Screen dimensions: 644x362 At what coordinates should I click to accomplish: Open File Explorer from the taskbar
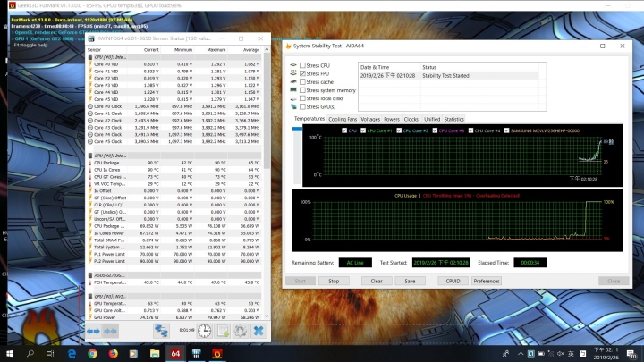155,353
